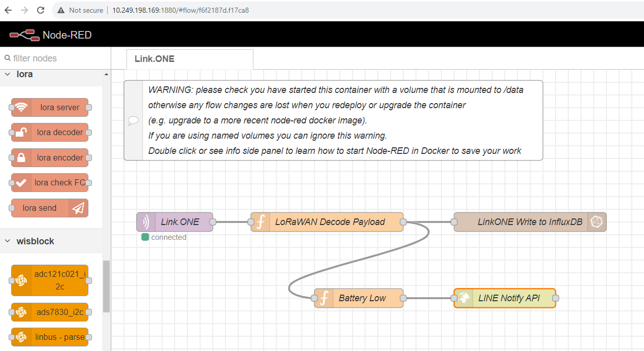The image size is (644, 351).
Task: Click the browser address bar URL
Action: [180, 10]
